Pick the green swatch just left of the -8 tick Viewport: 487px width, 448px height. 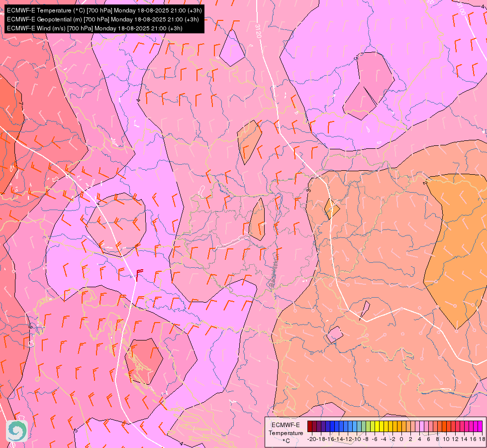tap(364, 426)
